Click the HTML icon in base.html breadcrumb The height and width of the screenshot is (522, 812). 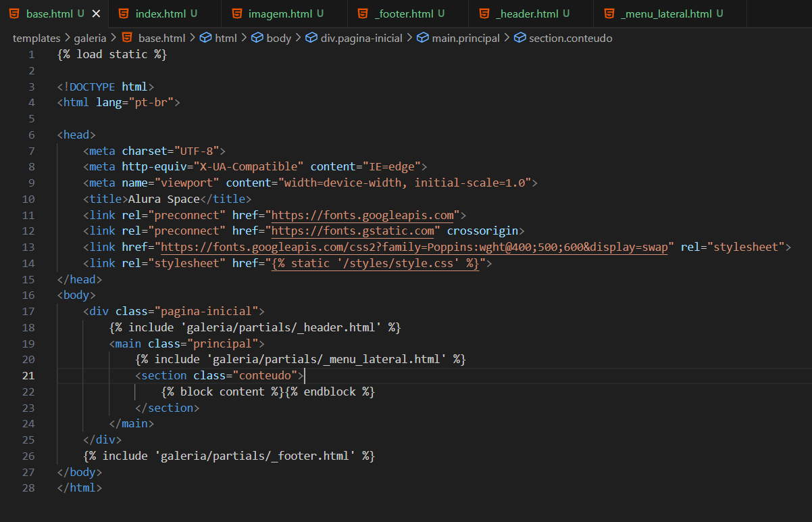coord(126,39)
